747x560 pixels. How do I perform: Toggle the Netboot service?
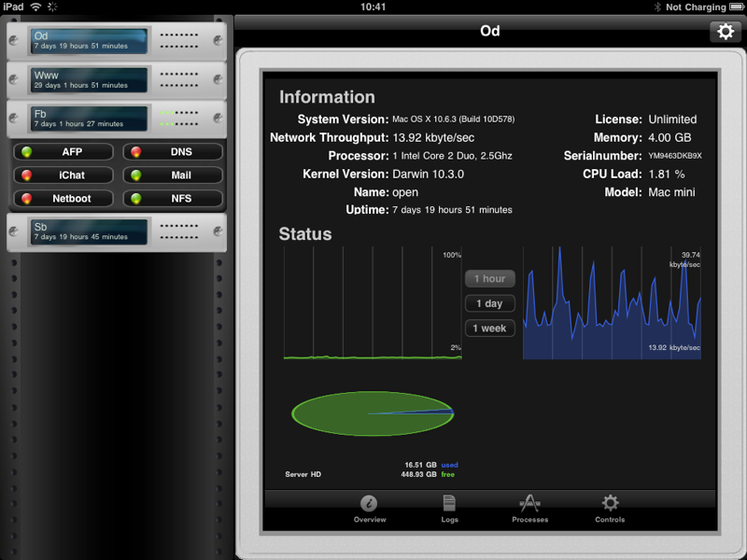63,199
